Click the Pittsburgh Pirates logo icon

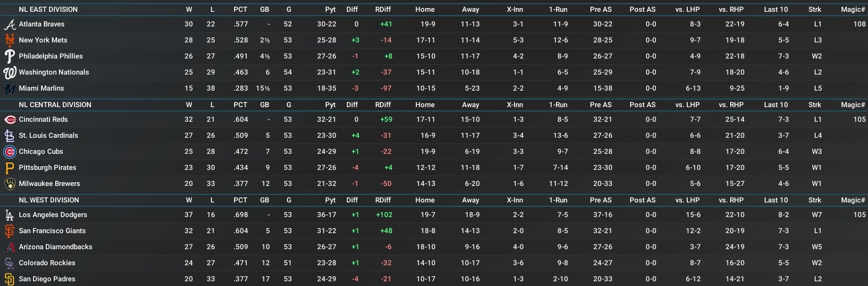[x=9, y=168]
